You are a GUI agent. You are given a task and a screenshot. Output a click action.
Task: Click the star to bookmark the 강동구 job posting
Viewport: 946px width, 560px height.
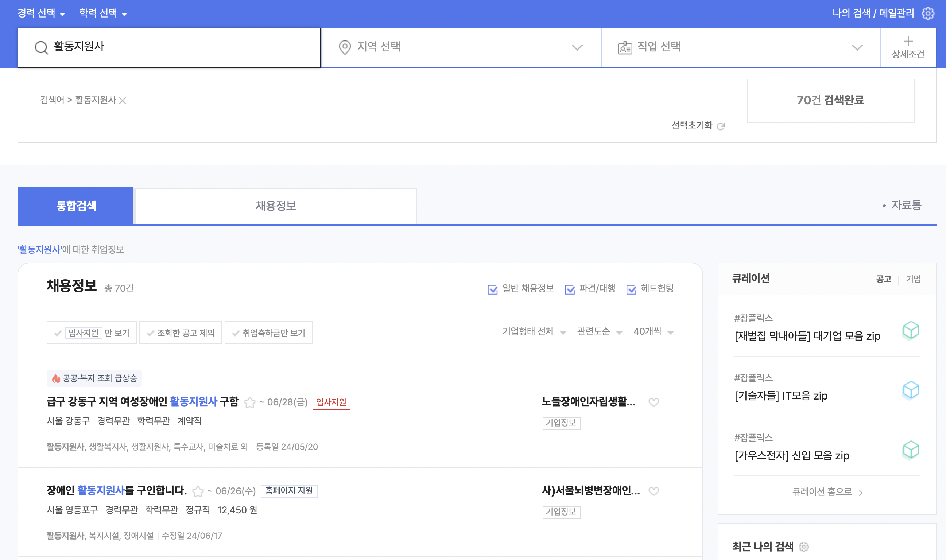point(249,402)
